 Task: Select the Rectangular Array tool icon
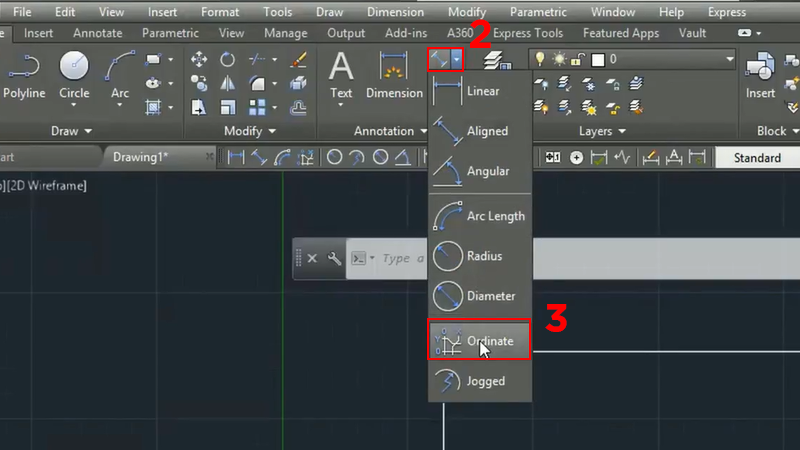point(257,107)
